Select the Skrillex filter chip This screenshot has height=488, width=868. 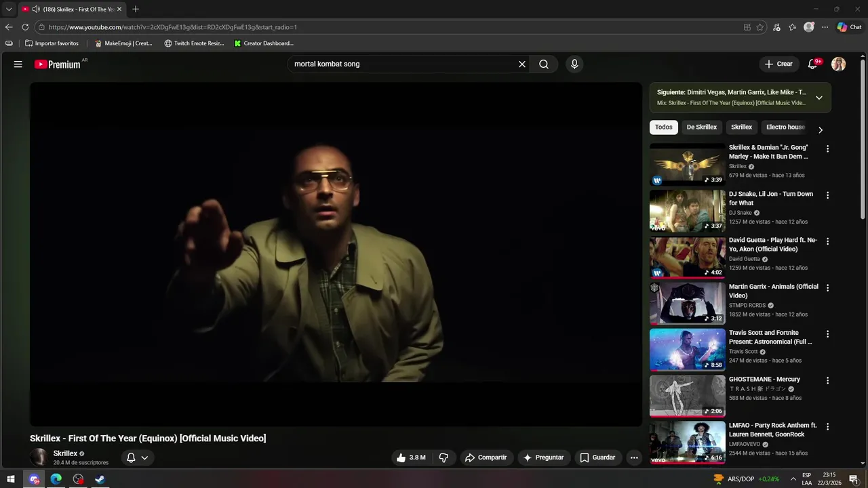tap(741, 127)
